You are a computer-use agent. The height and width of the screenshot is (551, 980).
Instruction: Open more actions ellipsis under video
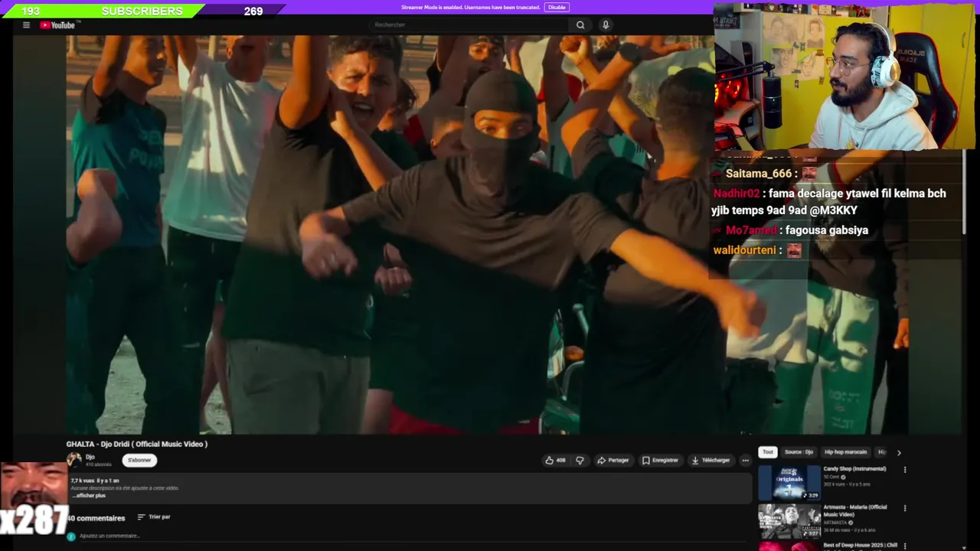tap(745, 460)
